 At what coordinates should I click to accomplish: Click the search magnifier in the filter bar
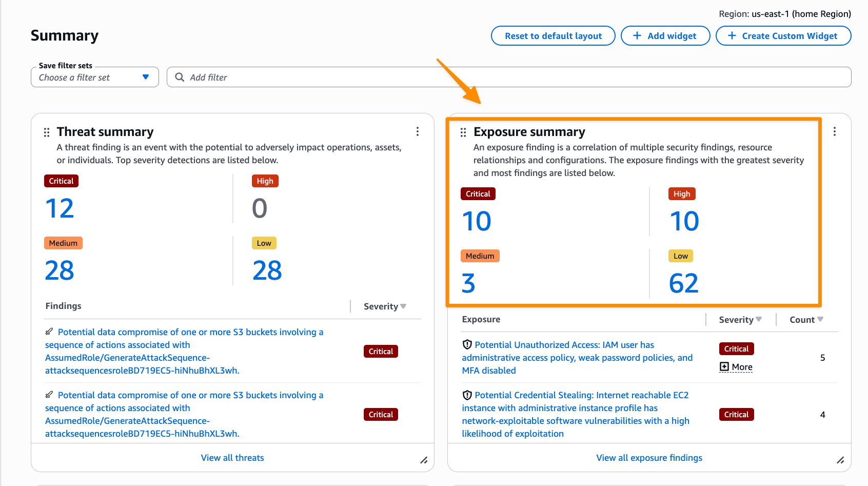click(179, 77)
